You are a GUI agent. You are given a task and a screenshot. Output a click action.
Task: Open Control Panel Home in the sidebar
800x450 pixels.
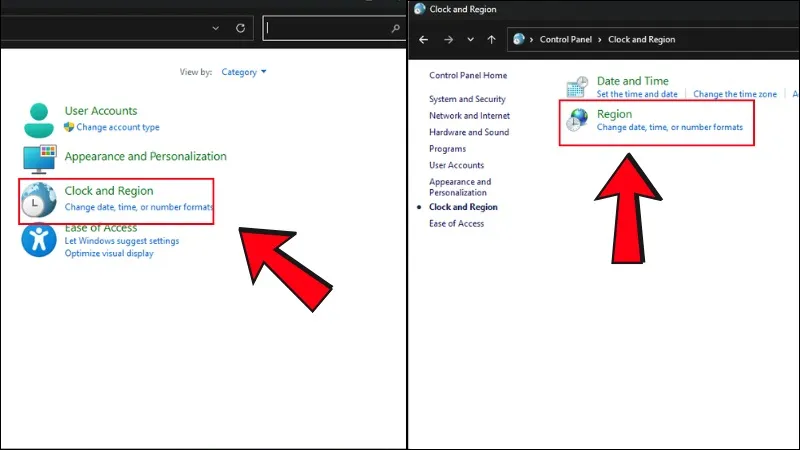tap(467, 75)
